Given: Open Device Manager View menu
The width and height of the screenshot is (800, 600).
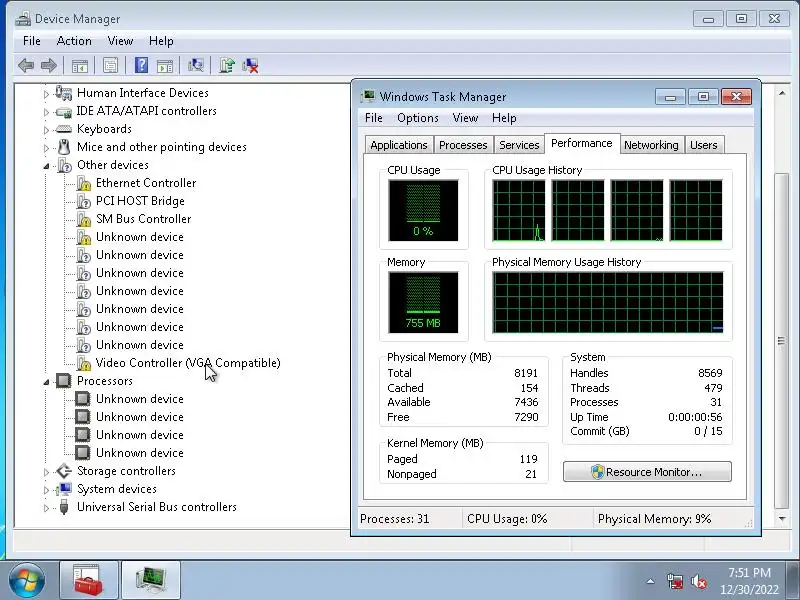Looking at the screenshot, I should (120, 41).
